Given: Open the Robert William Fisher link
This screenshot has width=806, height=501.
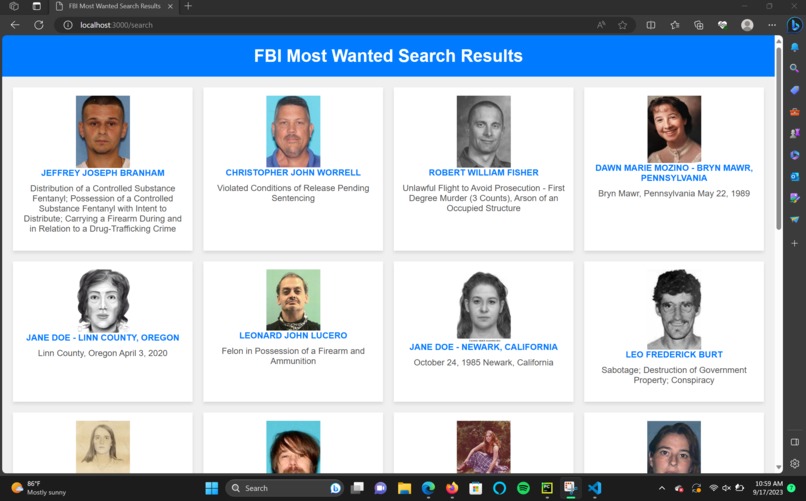Looking at the screenshot, I should pos(484,173).
